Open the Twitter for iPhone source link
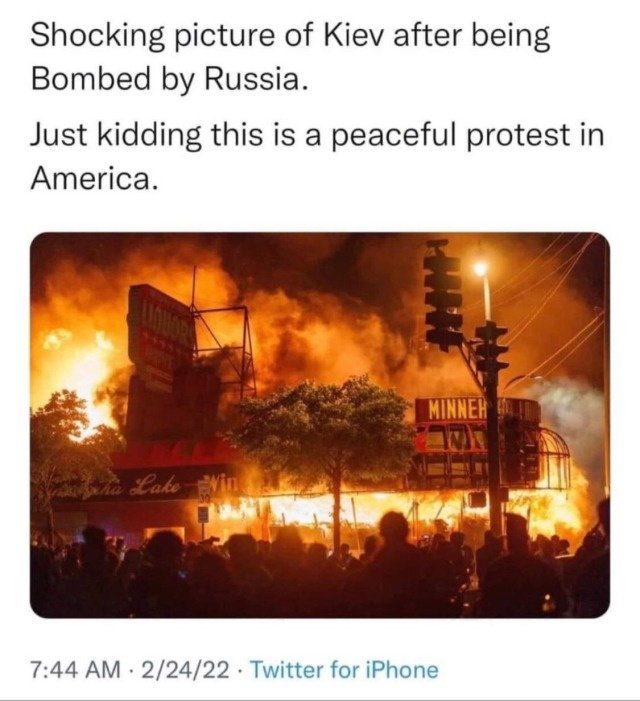Image resolution: width=640 pixels, height=701 pixels. 344,669
